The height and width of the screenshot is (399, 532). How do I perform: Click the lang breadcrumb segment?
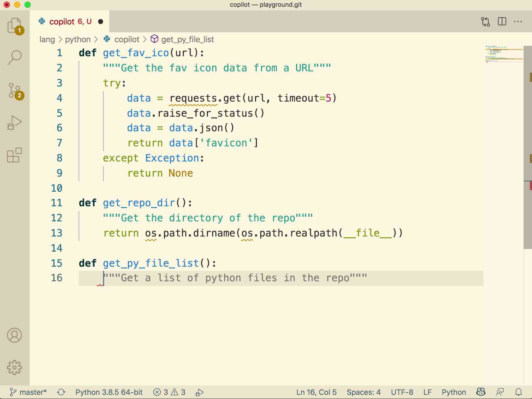click(x=47, y=39)
